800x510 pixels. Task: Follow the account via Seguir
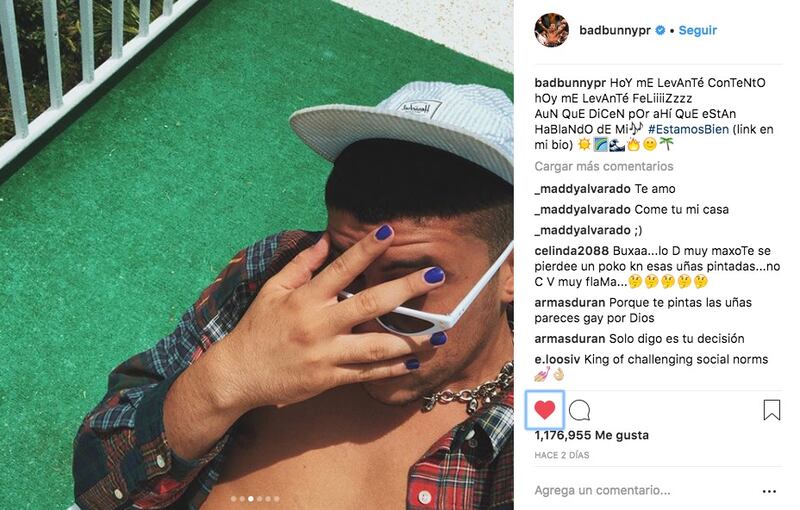[697, 30]
